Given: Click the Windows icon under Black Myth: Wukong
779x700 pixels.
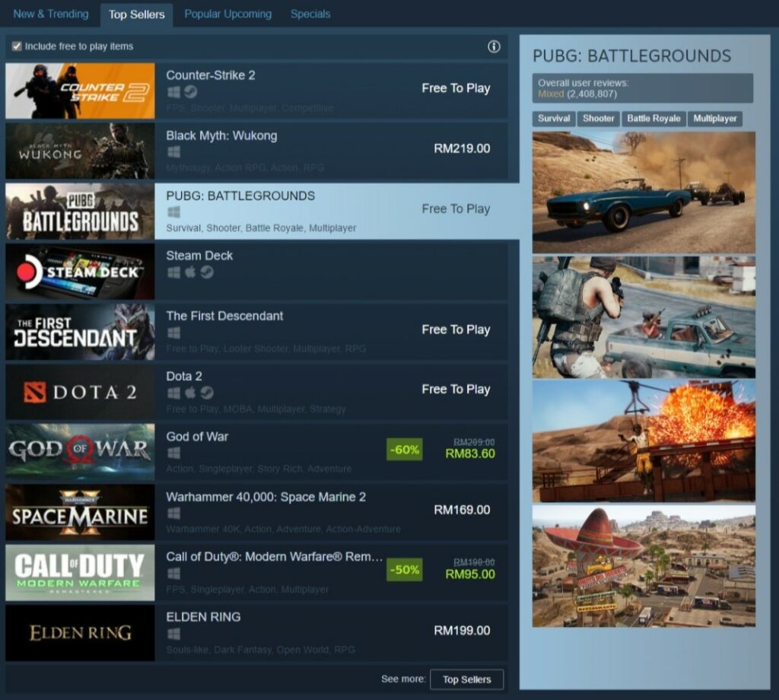Looking at the screenshot, I should pos(173,152).
